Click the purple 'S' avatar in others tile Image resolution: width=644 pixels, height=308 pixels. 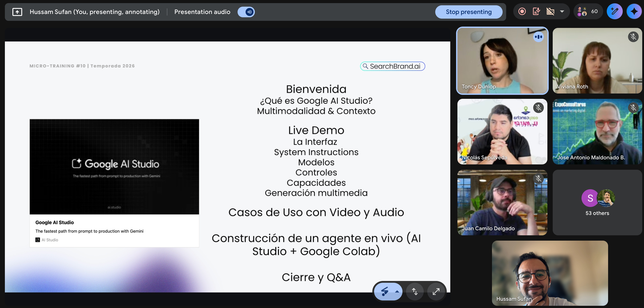pos(590,198)
